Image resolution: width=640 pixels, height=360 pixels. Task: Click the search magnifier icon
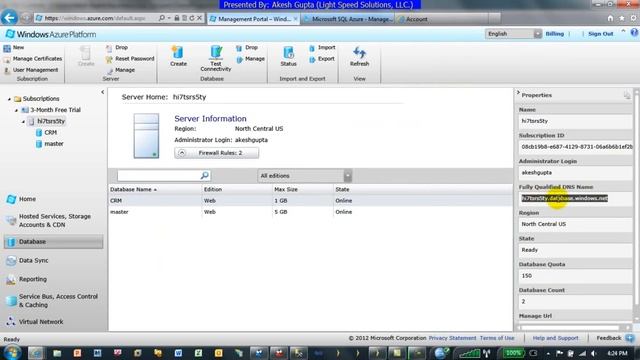(205, 176)
